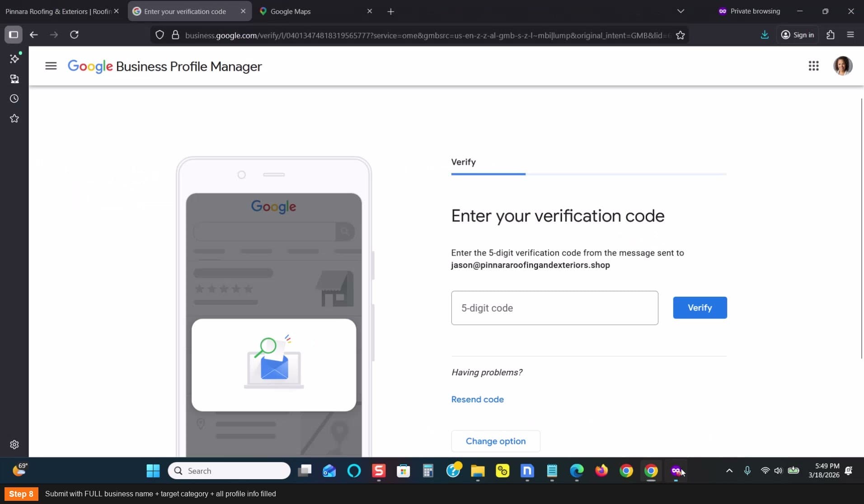Screen dimensions: 864x504
Task: Launch Microsoft Edge from the taskbar
Action: [x=577, y=471]
